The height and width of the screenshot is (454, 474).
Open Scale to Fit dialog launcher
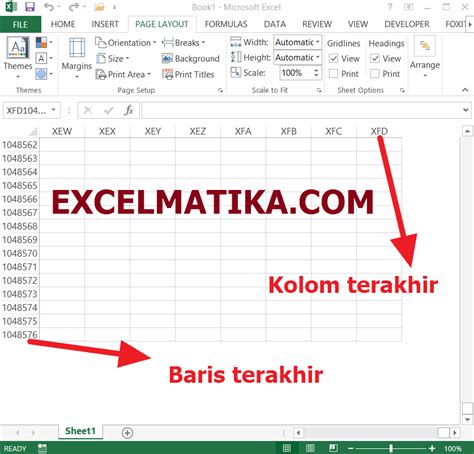[319, 90]
